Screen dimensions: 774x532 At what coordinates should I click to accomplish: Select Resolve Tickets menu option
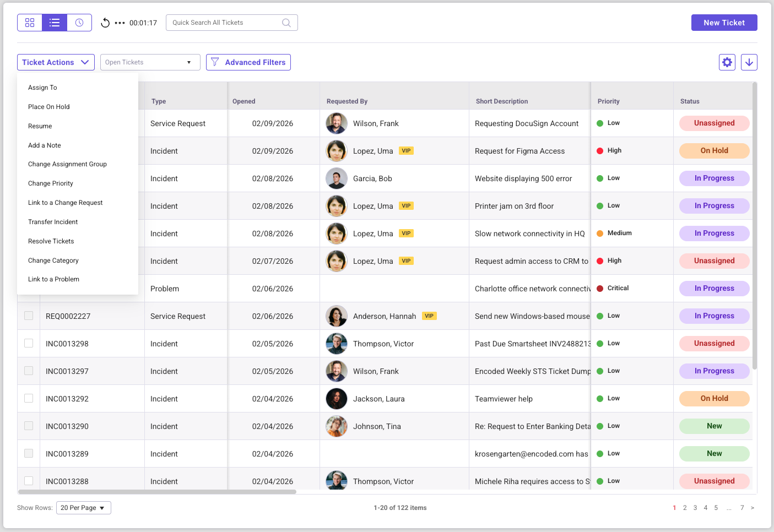[51, 241]
